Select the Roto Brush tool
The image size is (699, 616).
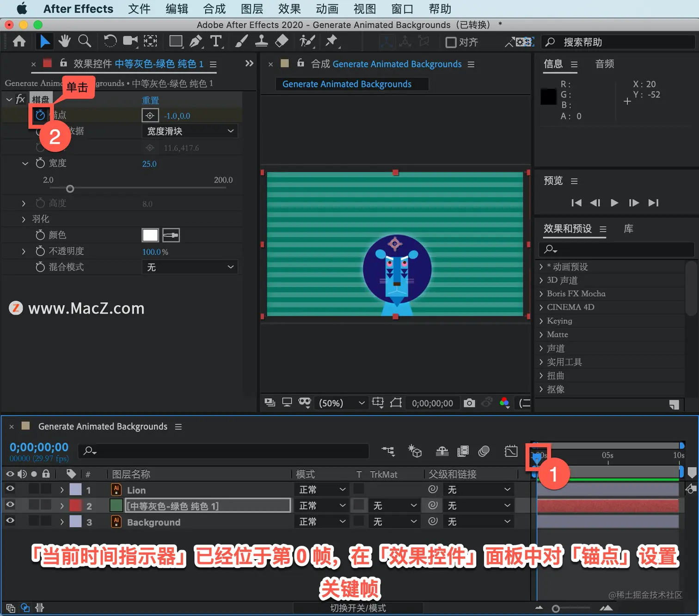click(x=307, y=41)
